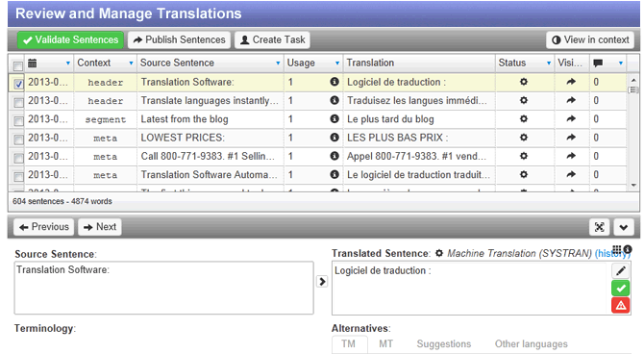The width and height of the screenshot is (644, 354).
Task: Click visibility arrow icon in Translation Software: row
Action: point(571,82)
